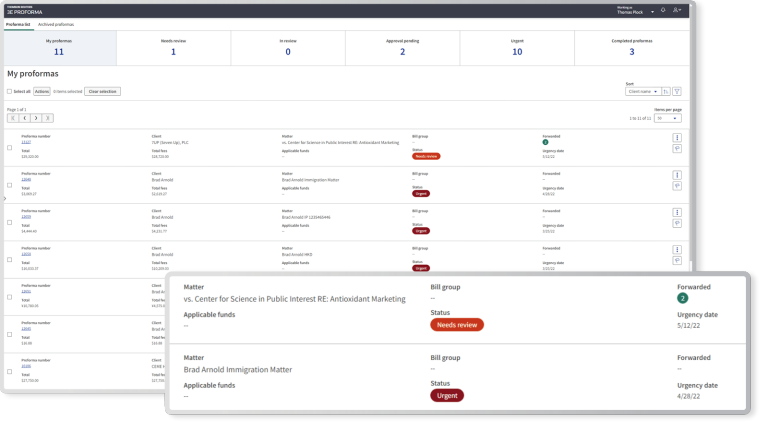Open the notifications bell icon

click(x=664, y=10)
